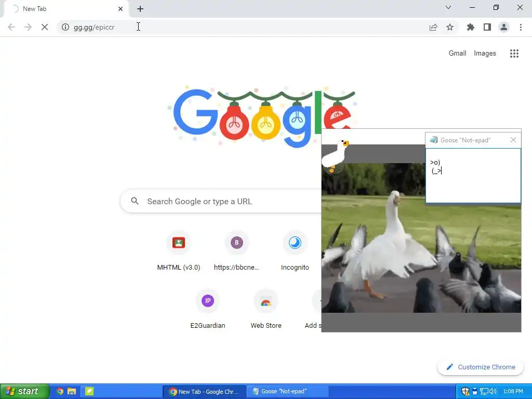
Task: Open Gmail link
Action: point(457,54)
